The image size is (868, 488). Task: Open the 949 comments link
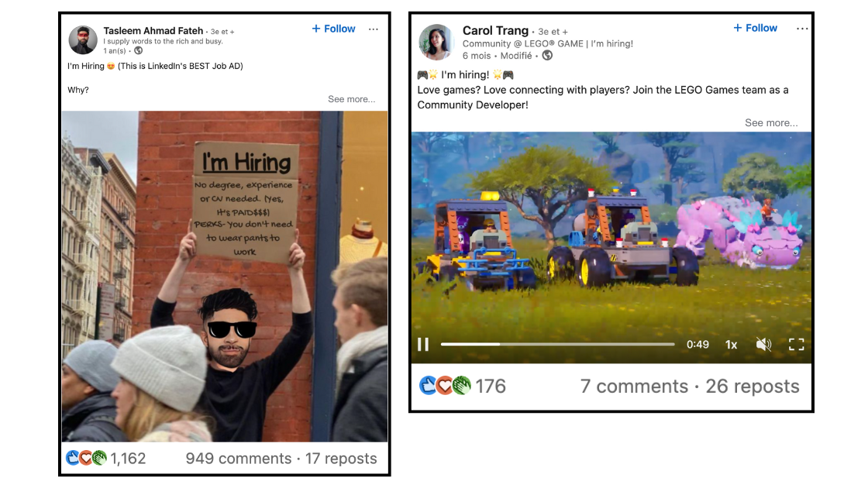coord(239,459)
